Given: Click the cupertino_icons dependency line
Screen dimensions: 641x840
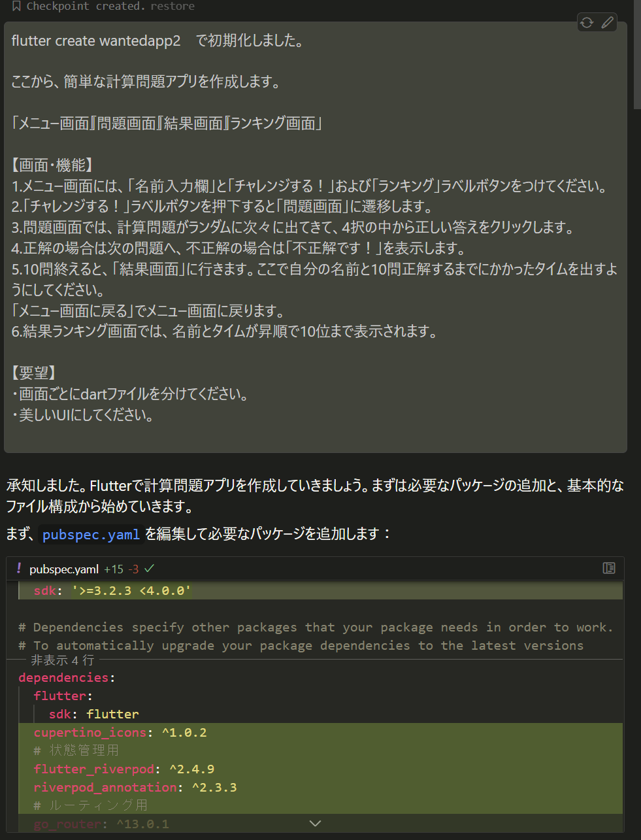Looking at the screenshot, I should click(x=120, y=732).
